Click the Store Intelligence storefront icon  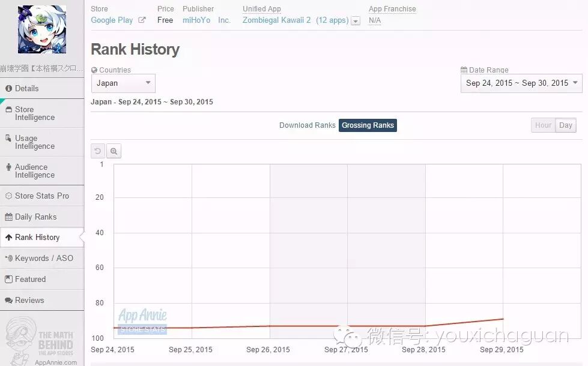(8, 109)
